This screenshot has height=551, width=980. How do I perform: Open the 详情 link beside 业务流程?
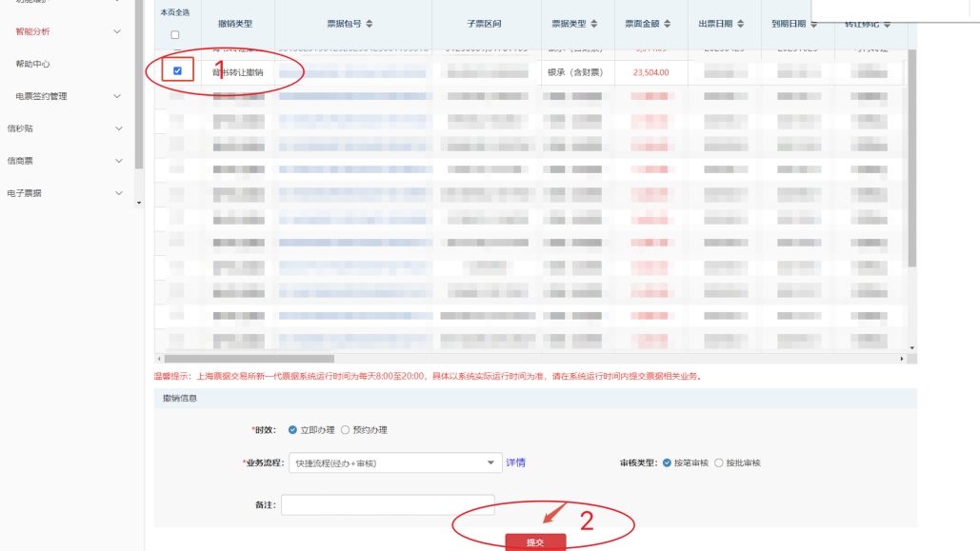pyautogui.click(x=515, y=463)
